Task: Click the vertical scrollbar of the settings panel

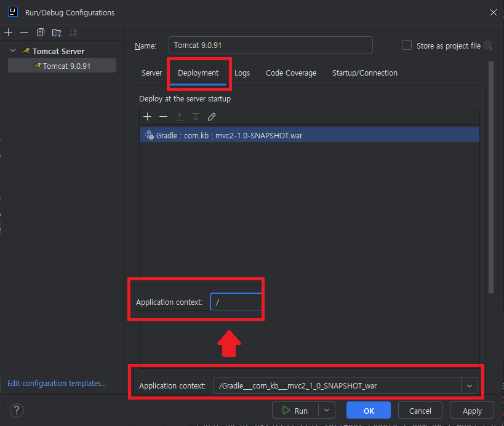Action: coord(491,177)
